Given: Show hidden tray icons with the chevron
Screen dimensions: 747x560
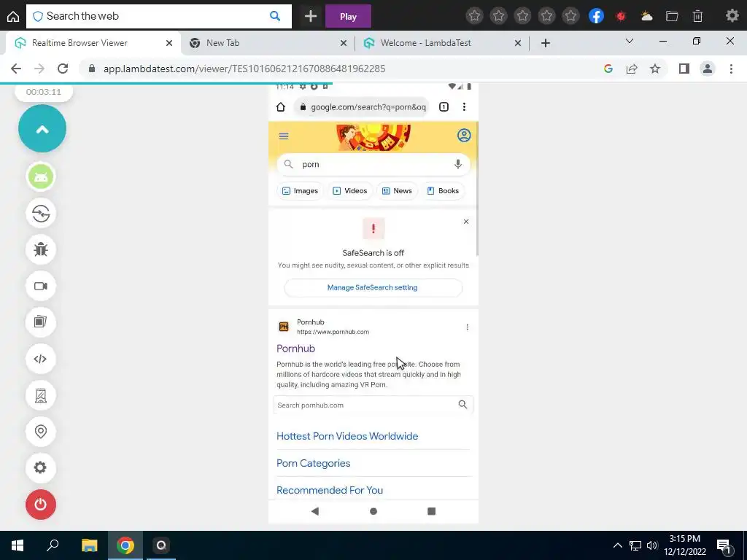Looking at the screenshot, I should click(617, 545).
